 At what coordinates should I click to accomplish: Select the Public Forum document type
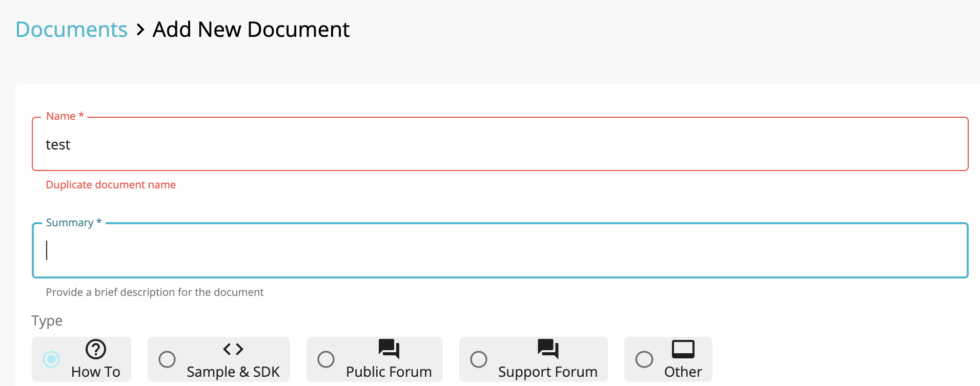(325, 360)
